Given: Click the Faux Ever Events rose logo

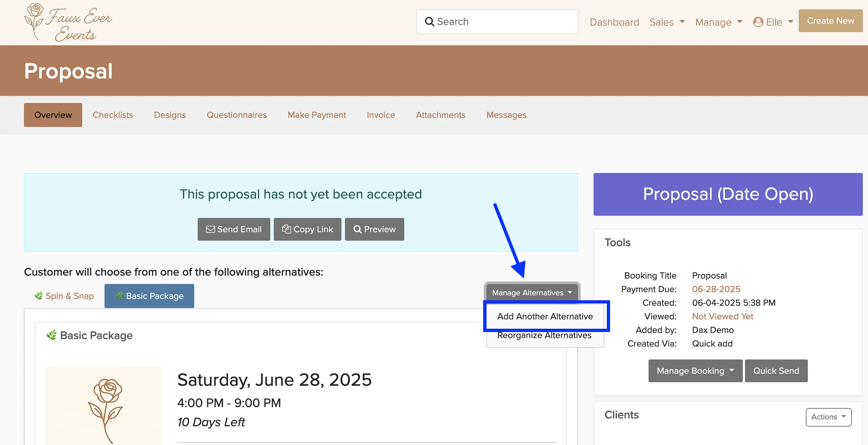Looking at the screenshot, I should 68,22.
